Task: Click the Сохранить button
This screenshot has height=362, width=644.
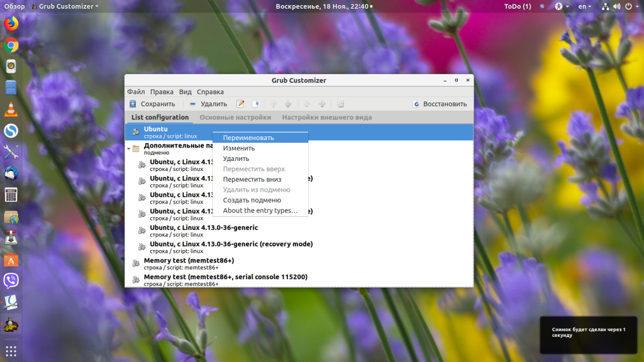Action: (x=152, y=104)
